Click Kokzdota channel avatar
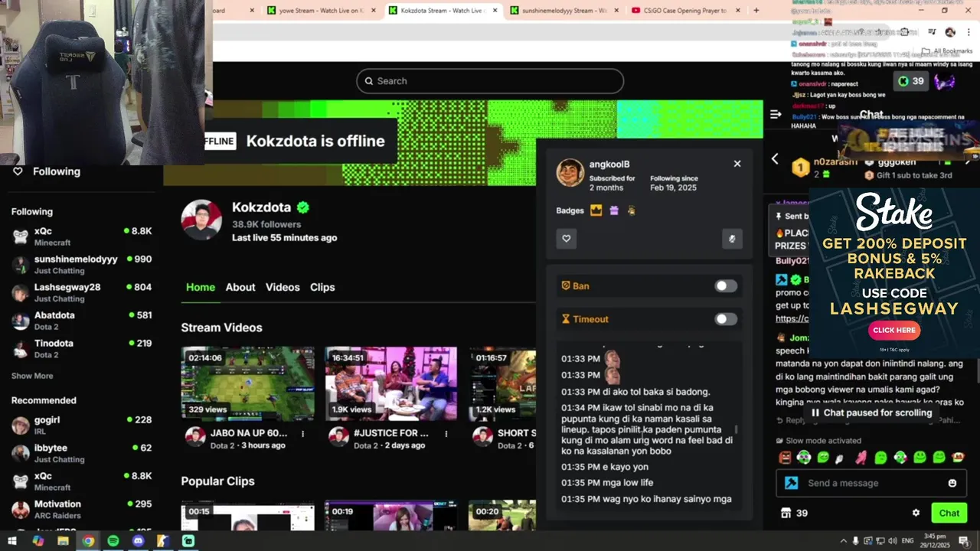The height and width of the screenshot is (551, 980). 201,220
